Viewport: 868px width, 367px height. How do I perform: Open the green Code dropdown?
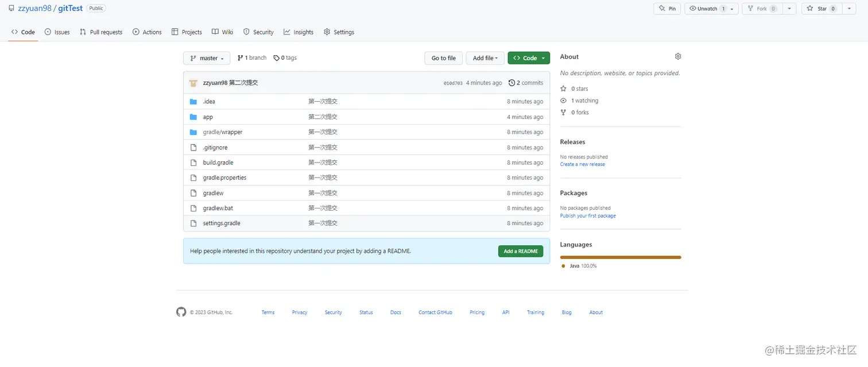(529, 58)
